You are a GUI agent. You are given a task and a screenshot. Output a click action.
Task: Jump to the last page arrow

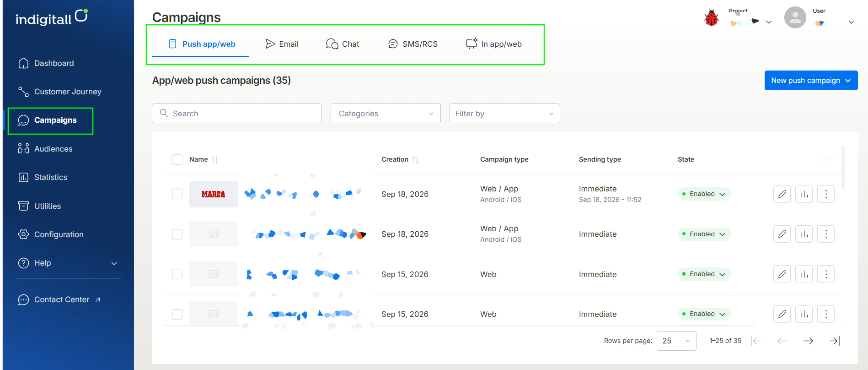point(835,341)
